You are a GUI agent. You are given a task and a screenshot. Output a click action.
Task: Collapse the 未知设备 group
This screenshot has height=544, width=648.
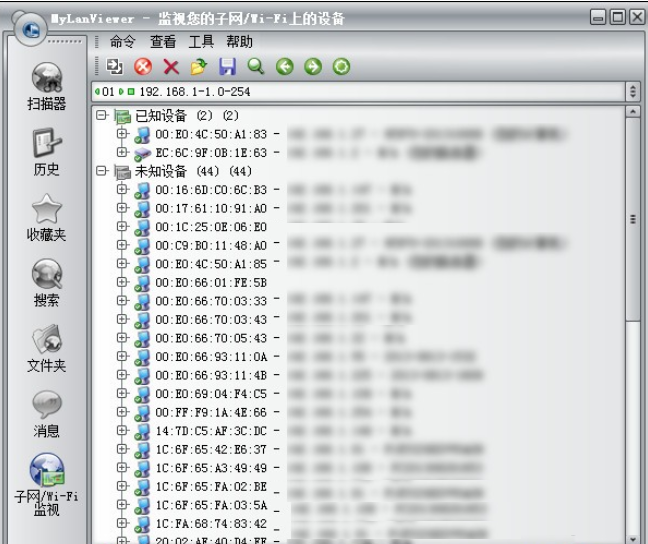click(x=101, y=170)
